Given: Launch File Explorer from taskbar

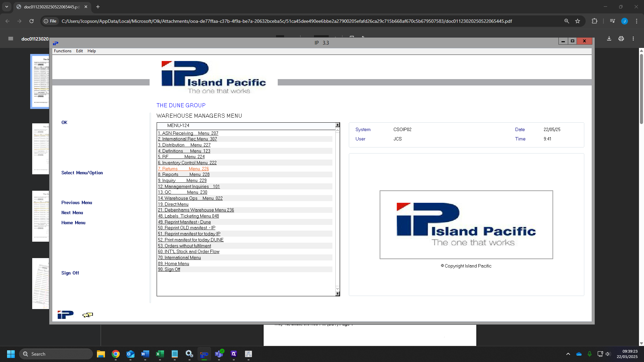Looking at the screenshot, I should (101, 354).
